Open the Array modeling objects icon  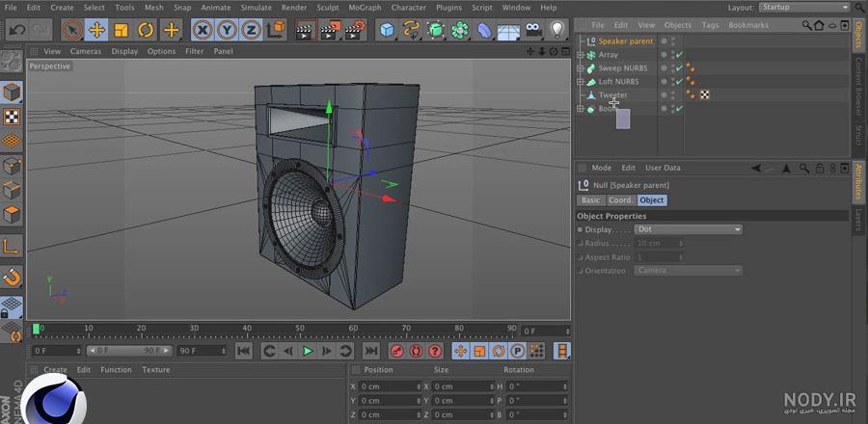click(x=460, y=30)
